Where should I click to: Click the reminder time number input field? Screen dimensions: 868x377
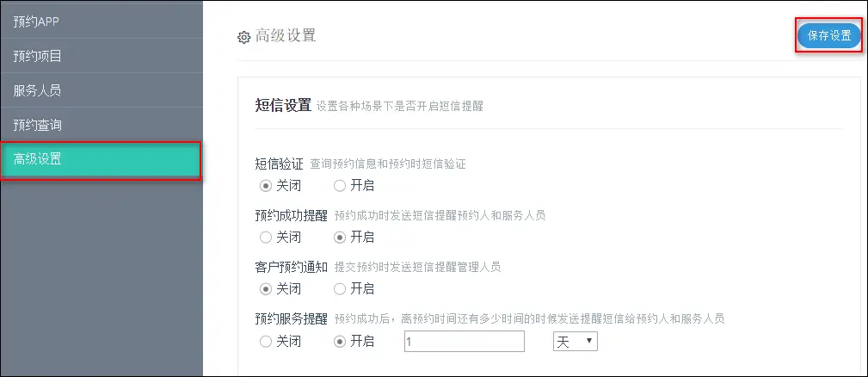coord(464,342)
